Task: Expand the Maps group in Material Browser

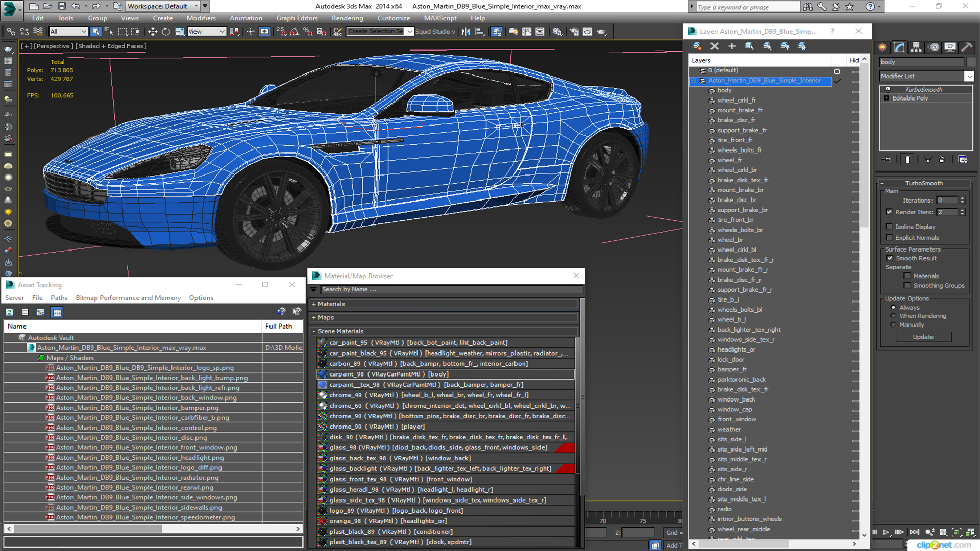Action: 314,318
